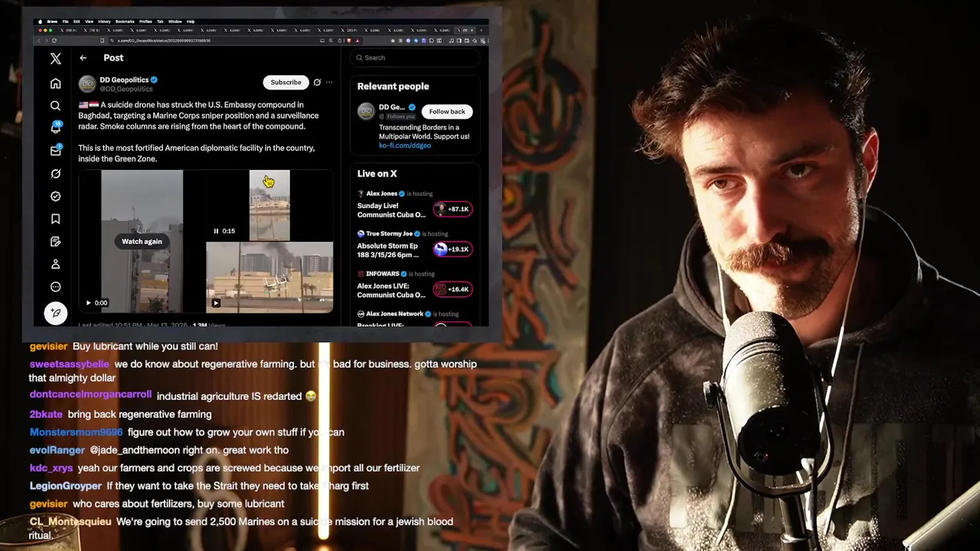Click chat username LegionGroyper
This screenshot has width=980, height=551.
65,486
